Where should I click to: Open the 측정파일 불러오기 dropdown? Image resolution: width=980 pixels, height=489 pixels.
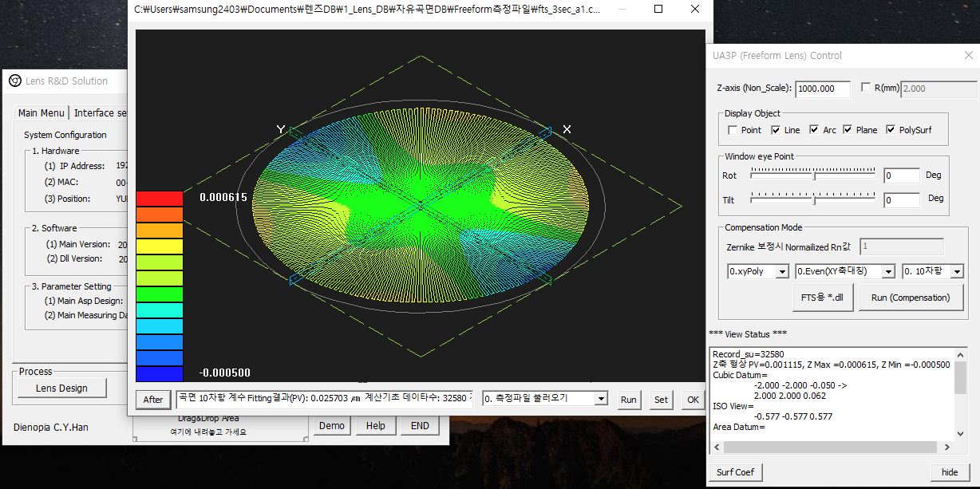coord(544,398)
